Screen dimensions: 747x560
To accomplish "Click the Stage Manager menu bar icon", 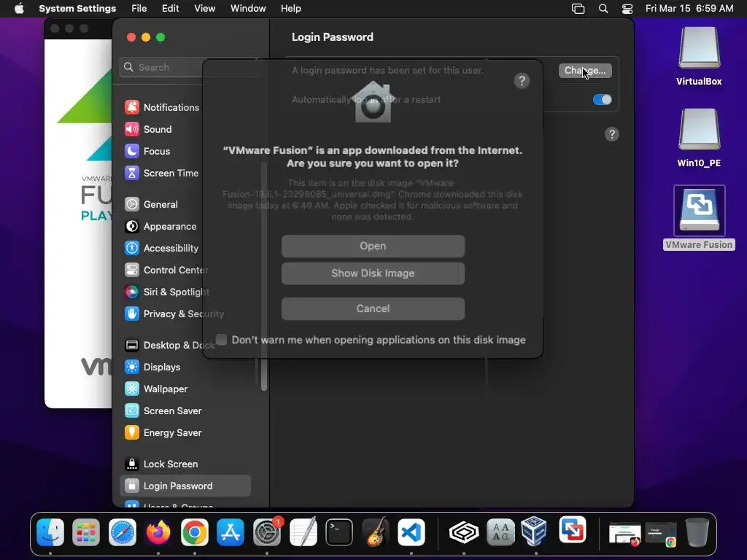I will tap(578, 9).
